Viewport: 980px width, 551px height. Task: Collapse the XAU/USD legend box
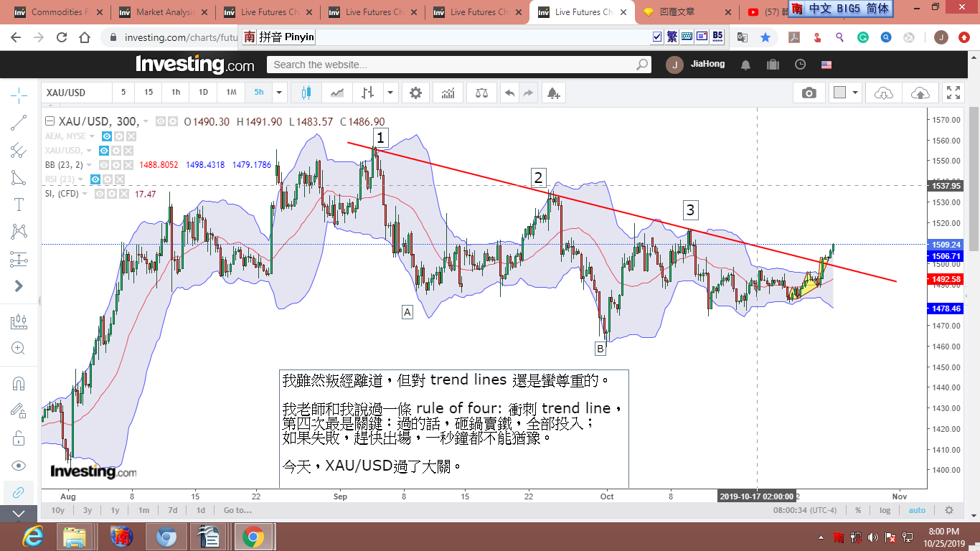pyautogui.click(x=50, y=122)
